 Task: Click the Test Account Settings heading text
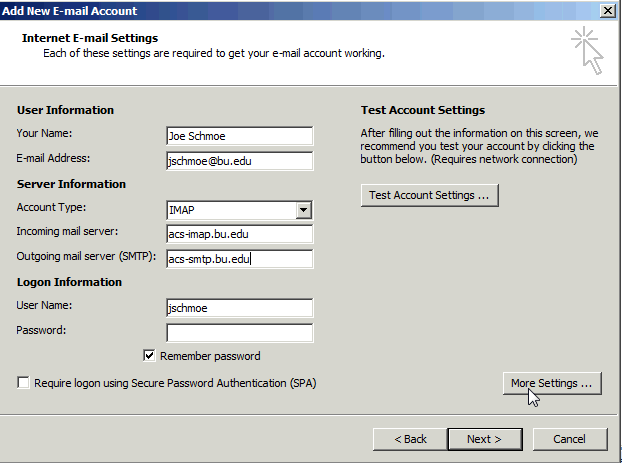pos(423,110)
